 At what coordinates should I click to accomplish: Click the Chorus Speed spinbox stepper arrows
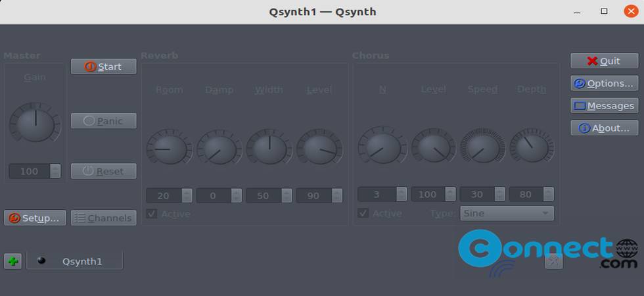coord(500,194)
